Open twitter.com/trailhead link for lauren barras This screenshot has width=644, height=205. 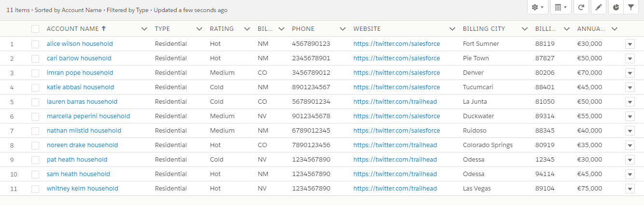[x=395, y=102]
